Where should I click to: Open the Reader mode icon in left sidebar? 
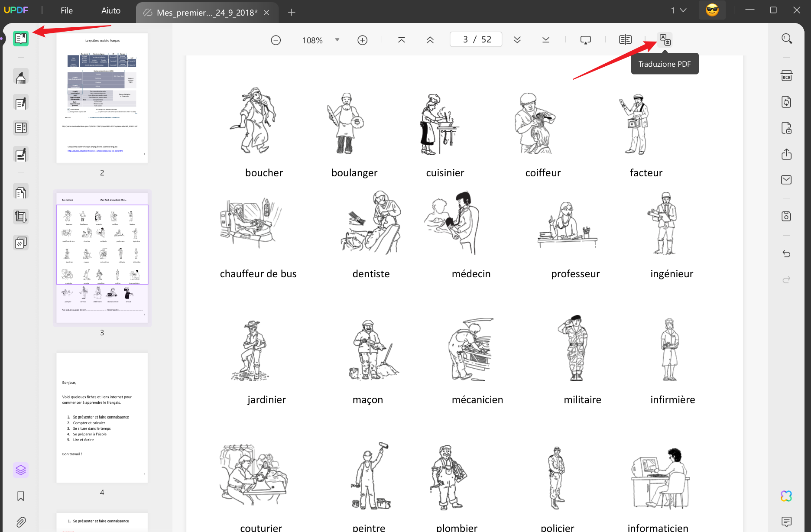[20, 39]
